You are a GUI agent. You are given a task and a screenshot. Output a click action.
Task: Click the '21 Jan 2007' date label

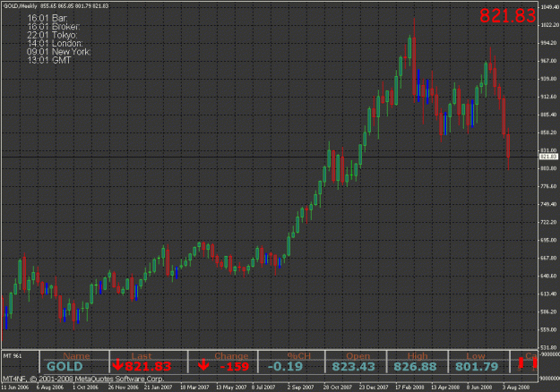pyautogui.click(x=159, y=388)
